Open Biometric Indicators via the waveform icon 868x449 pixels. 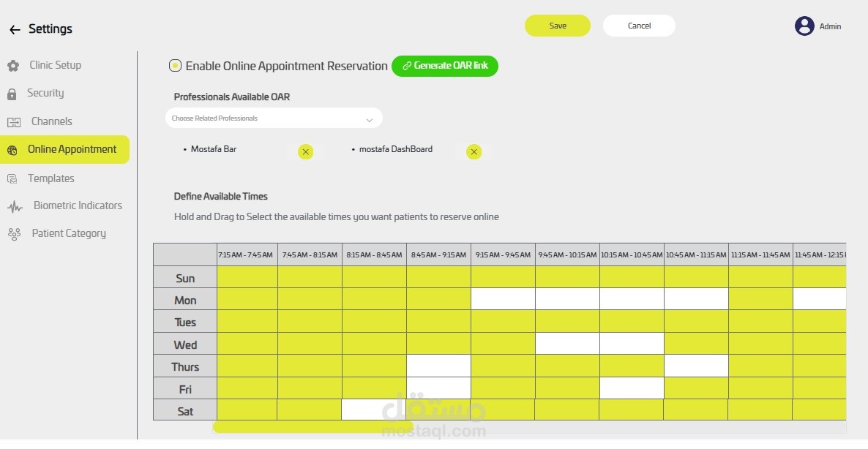[x=14, y=205]
